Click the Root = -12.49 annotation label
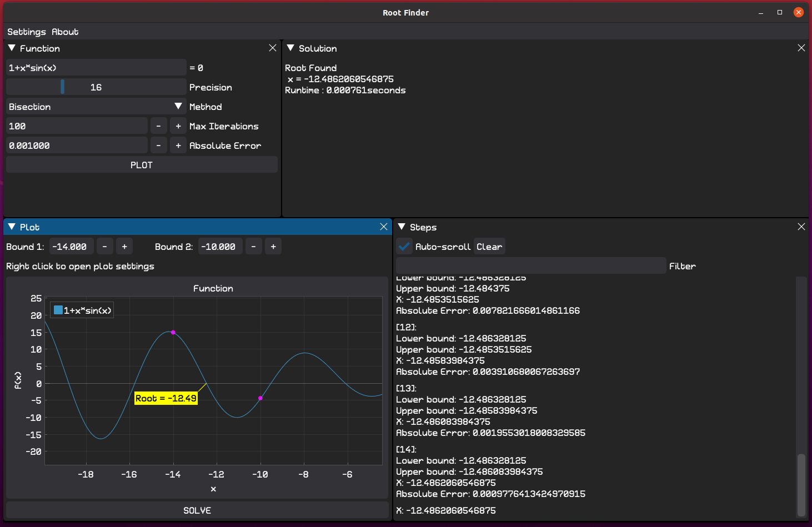The width and height of the screenshot is (812, 527). (x=166, y=398)
